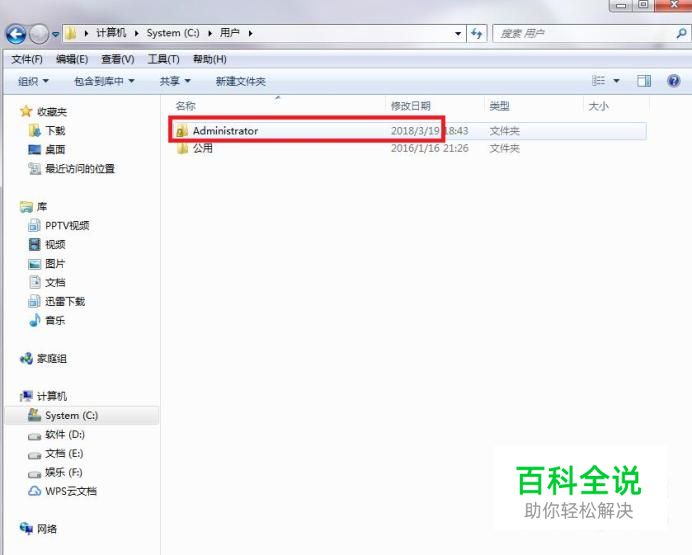
Task: Toggle the preview pane icon
Action: (644, 81)
